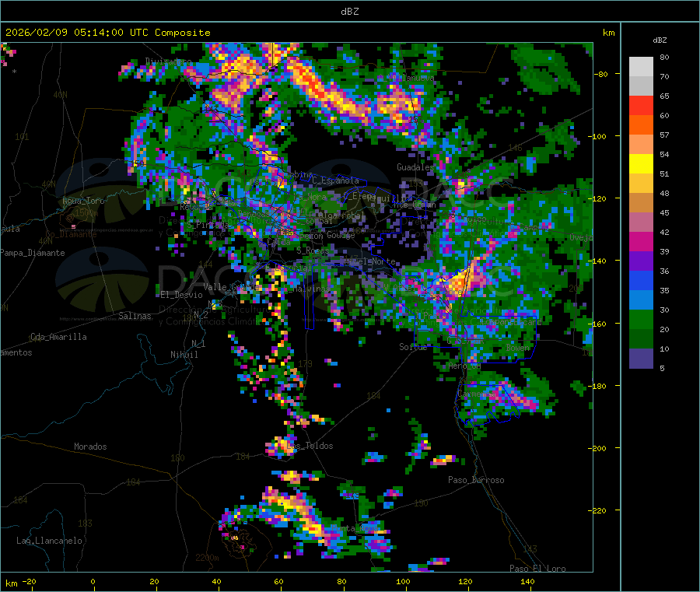Click the green 20-30 dBZ legend swatch

[x=641, y=319]
